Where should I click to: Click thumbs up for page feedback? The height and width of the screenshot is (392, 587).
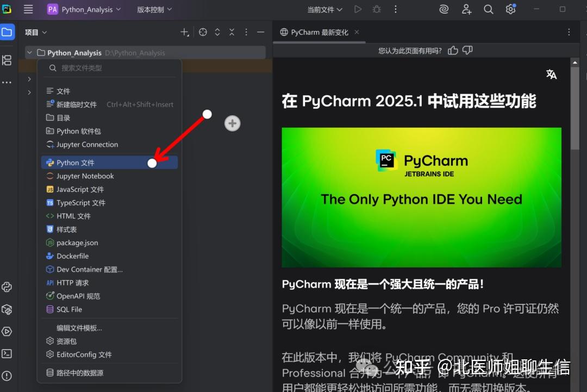tap(453, 51)
